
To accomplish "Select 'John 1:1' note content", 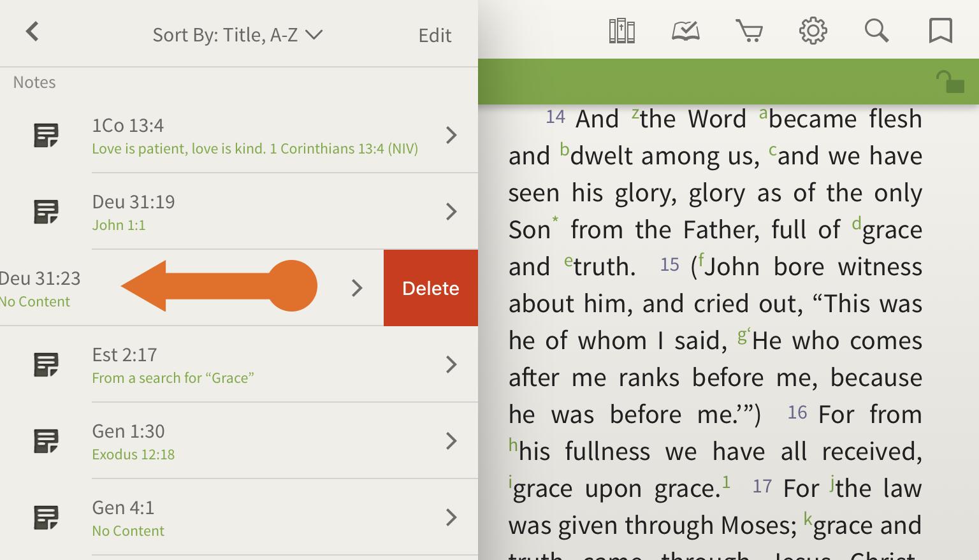I will point(119,225).
